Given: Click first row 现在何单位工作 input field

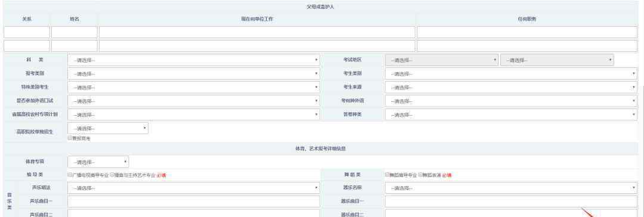Looking at the screenshot, I should pos(257,32).
